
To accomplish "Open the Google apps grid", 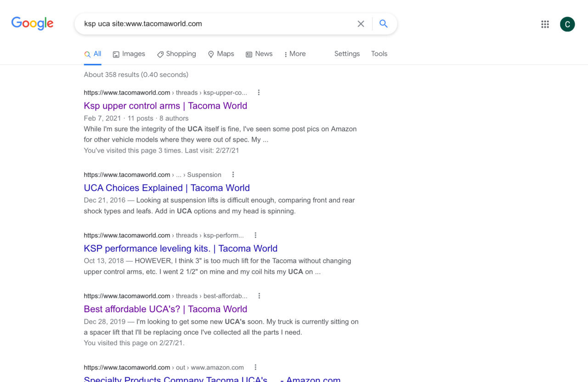I will (x=545, y=24).
